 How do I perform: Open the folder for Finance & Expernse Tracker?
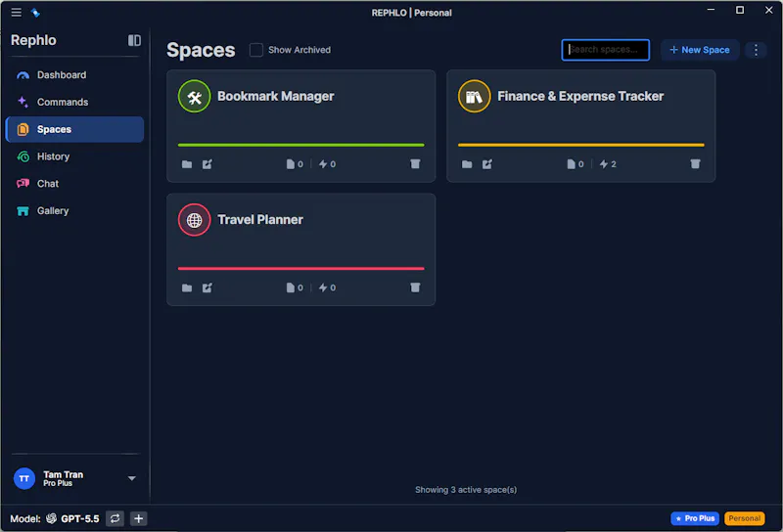pyautogui.click(x=467, y=164)
